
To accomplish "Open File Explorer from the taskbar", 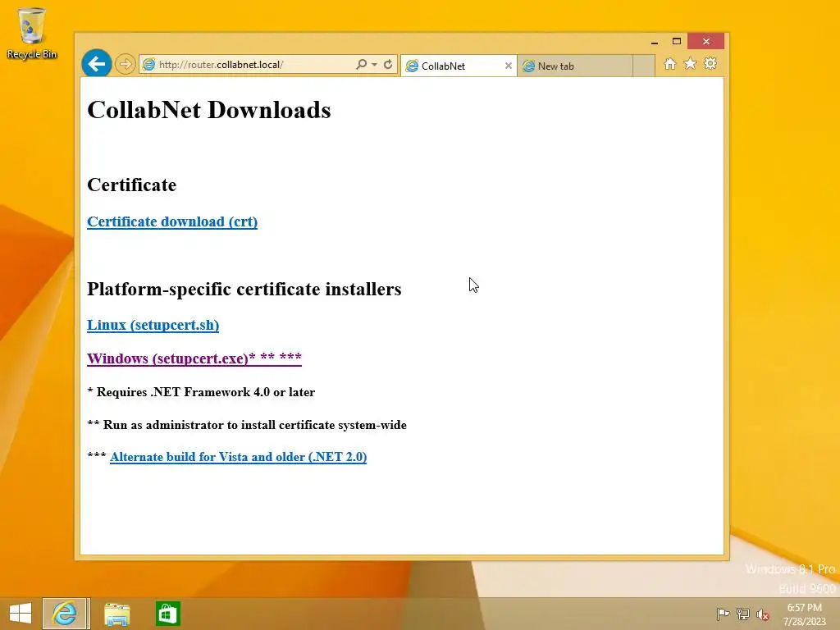I will click(116, 614).
